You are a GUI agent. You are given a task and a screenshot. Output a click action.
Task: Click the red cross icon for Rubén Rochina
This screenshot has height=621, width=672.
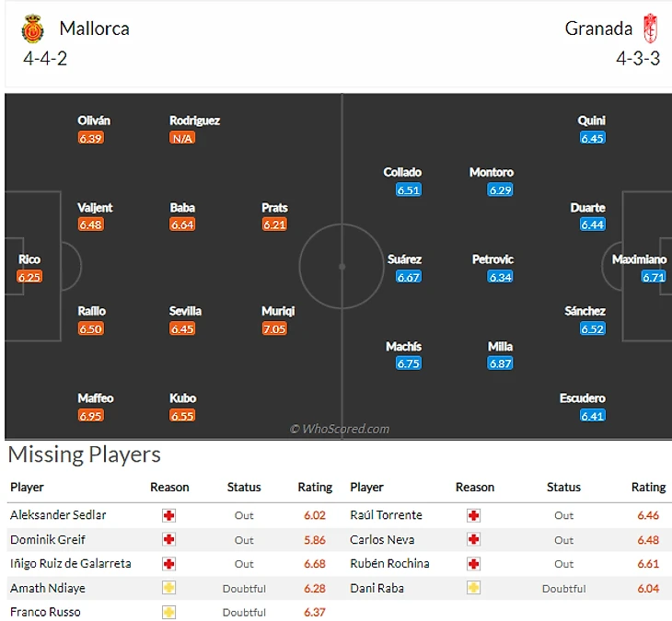point(473,564)
